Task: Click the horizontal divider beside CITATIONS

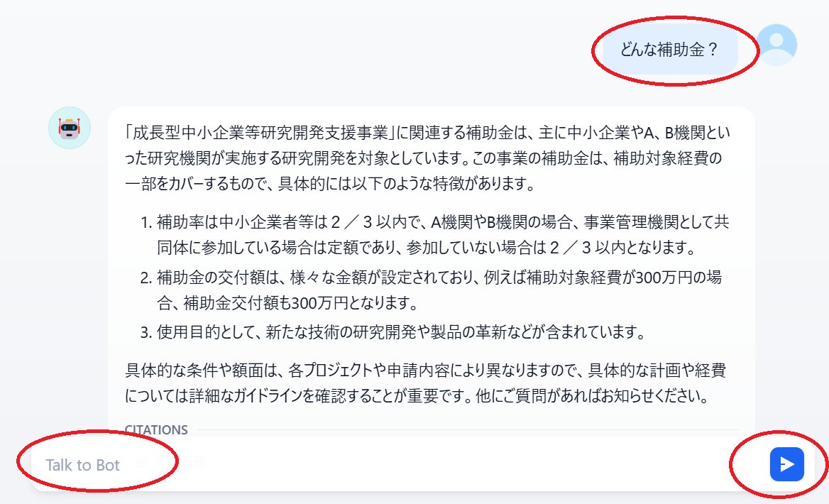Action: coord(467,430)
